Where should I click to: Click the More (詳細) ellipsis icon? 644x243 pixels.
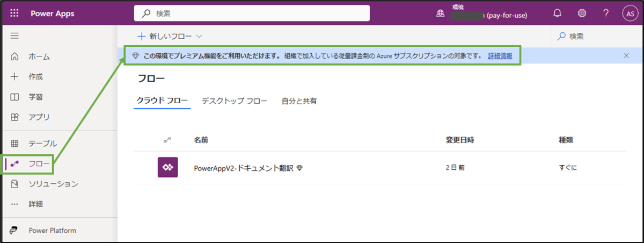14,204
